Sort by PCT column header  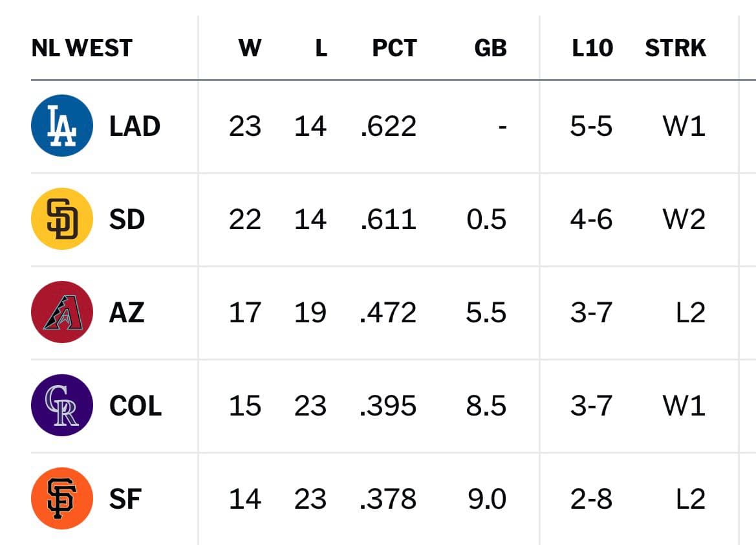tap(394, 48)
